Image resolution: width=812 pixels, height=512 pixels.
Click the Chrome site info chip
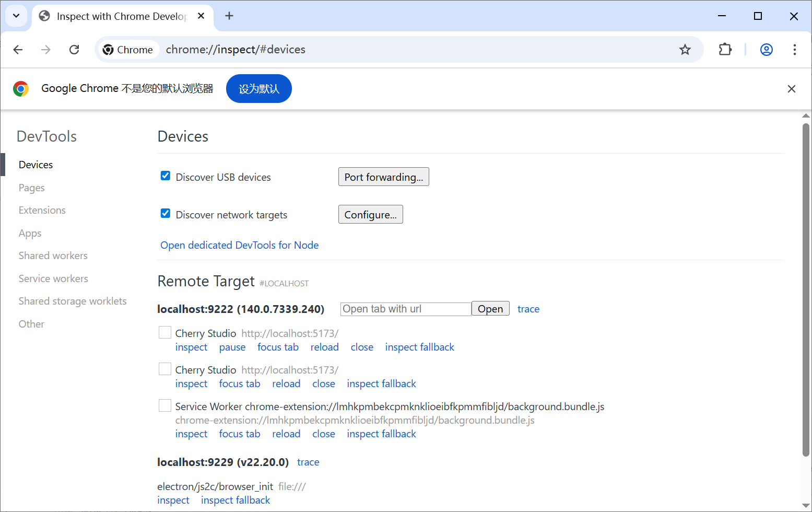pyautogui.click(x=128, y=50)
